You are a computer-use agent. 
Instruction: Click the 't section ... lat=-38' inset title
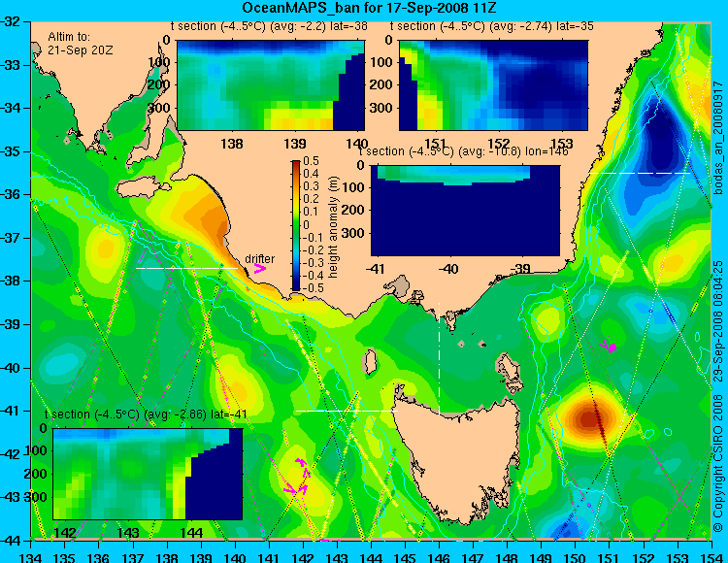click(x=269, y=26)
